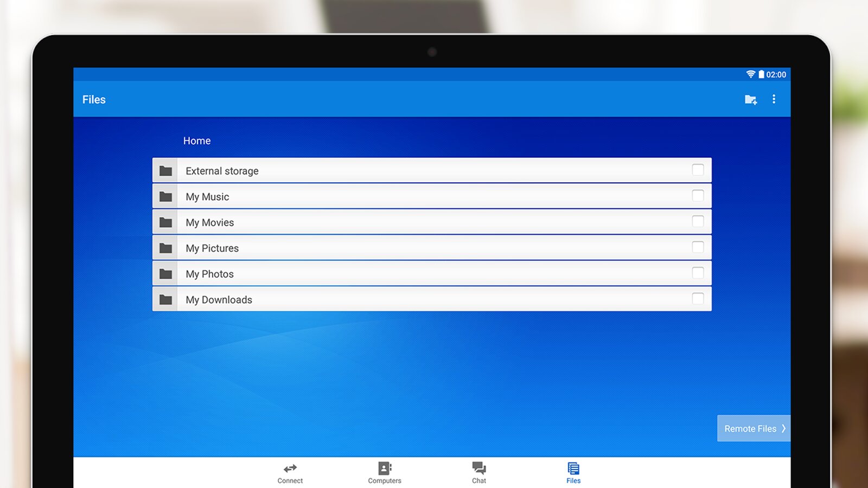The image size is (868, 488).
Task: Tick the My Photos checkbox
Action: 698,273
